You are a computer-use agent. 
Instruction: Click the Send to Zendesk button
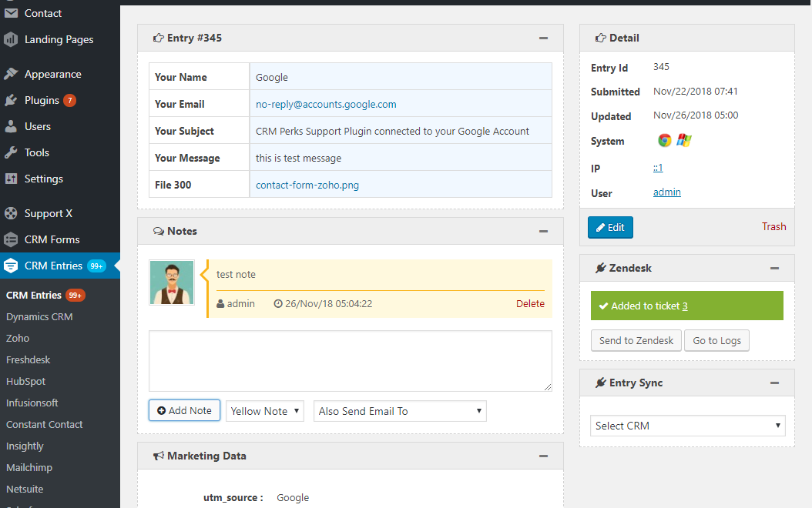[636, 340]
